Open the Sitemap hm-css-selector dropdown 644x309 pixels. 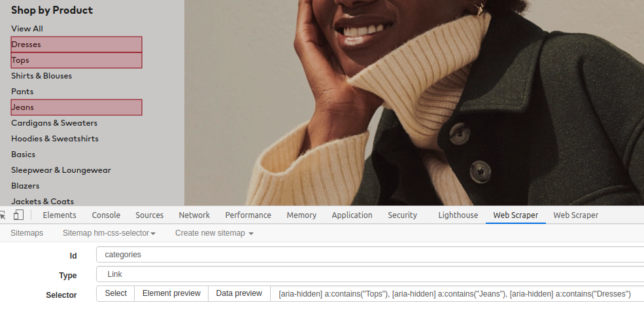[x=109, y=233]
